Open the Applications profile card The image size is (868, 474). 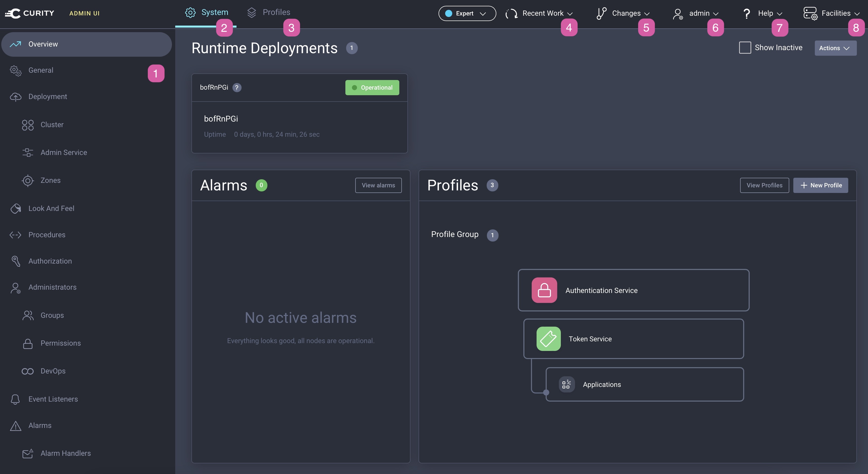point(645,384)
